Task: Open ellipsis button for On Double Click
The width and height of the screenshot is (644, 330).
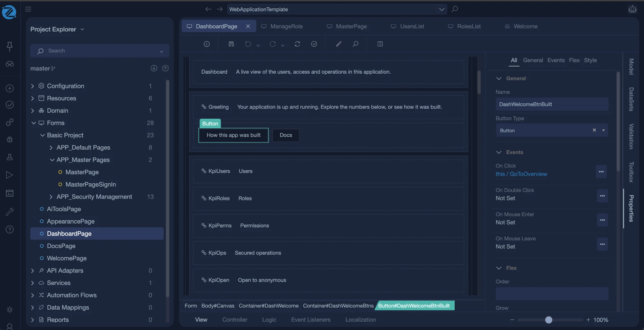Action: click(x=602, y=196)
